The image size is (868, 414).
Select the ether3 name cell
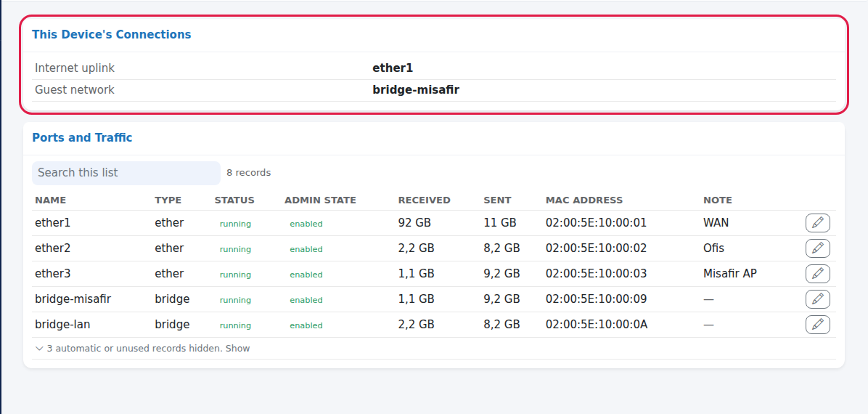point(52,274)
